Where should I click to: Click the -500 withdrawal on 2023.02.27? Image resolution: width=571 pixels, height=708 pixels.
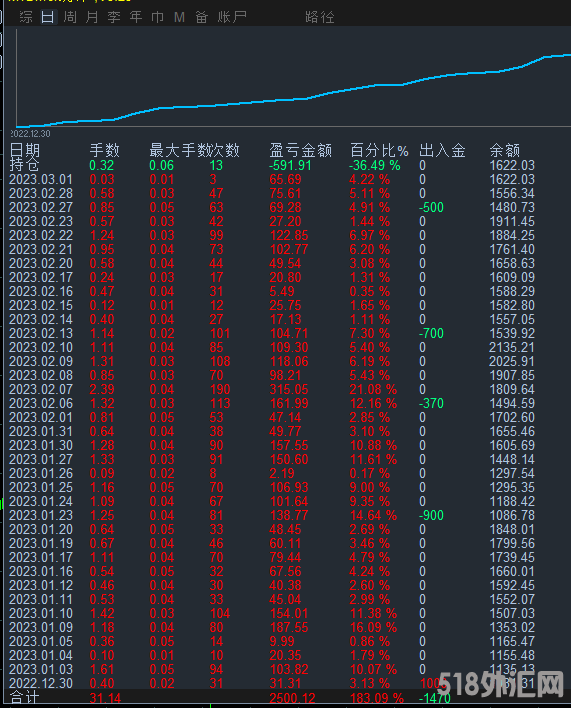[431, 207]
